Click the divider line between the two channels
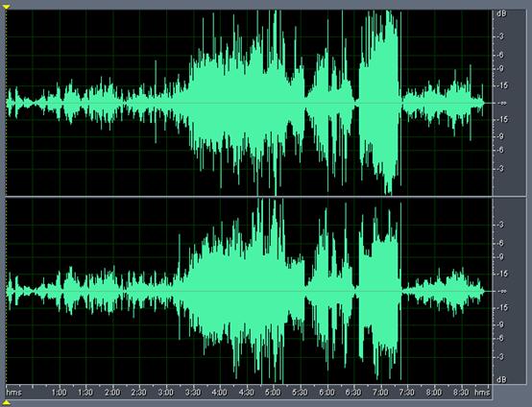This screenshot has width=532, height=407. [x=249, y=197]
